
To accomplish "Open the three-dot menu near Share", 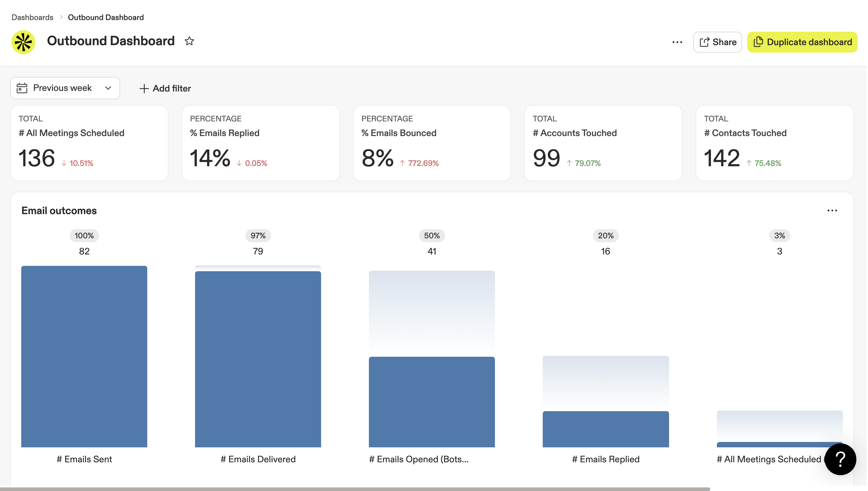I will click(x=677, y=42).
